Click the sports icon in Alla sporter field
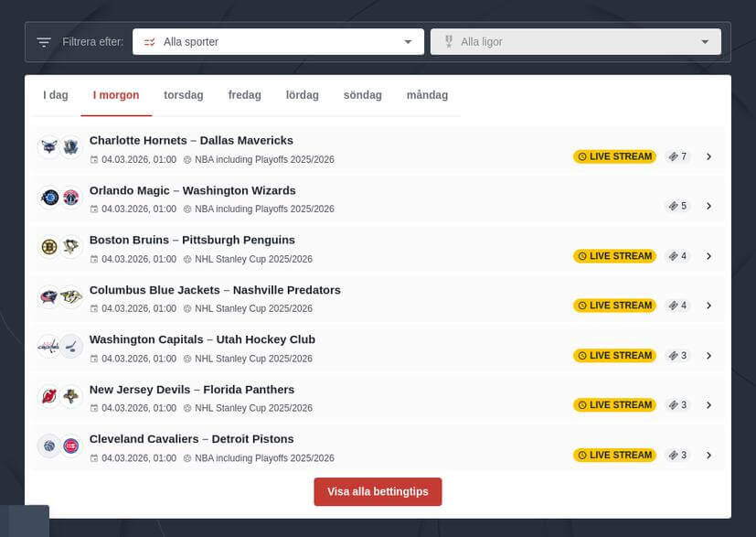756x537 pixels. [150, 42]
